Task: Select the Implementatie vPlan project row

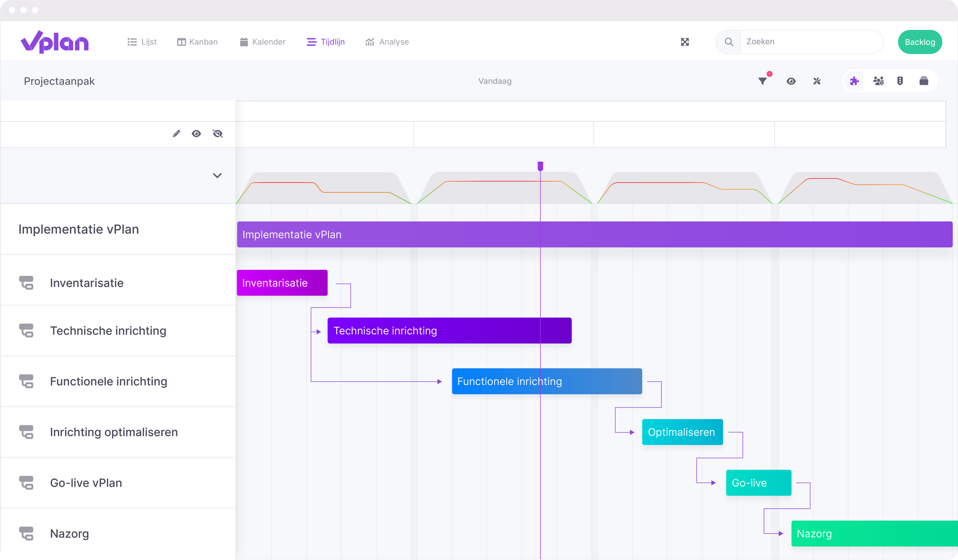Action: (x=118, y=229)
